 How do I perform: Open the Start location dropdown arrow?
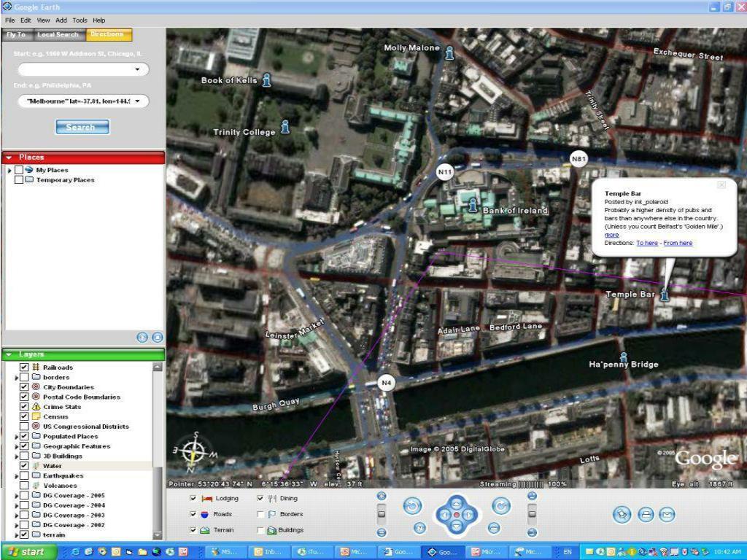[137, 69]
